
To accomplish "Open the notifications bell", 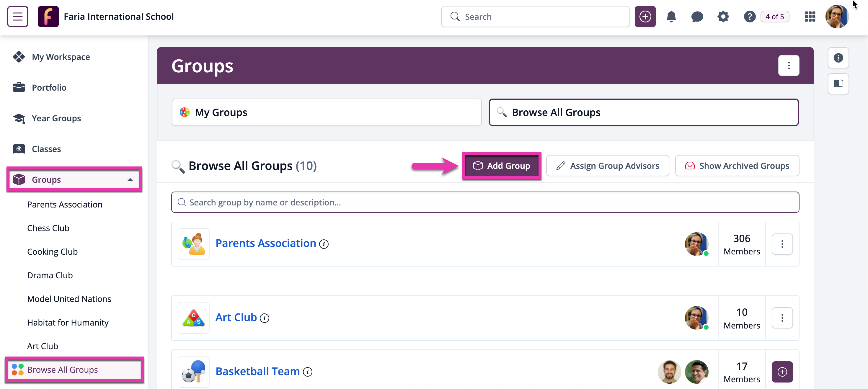I will pos(671,17).
